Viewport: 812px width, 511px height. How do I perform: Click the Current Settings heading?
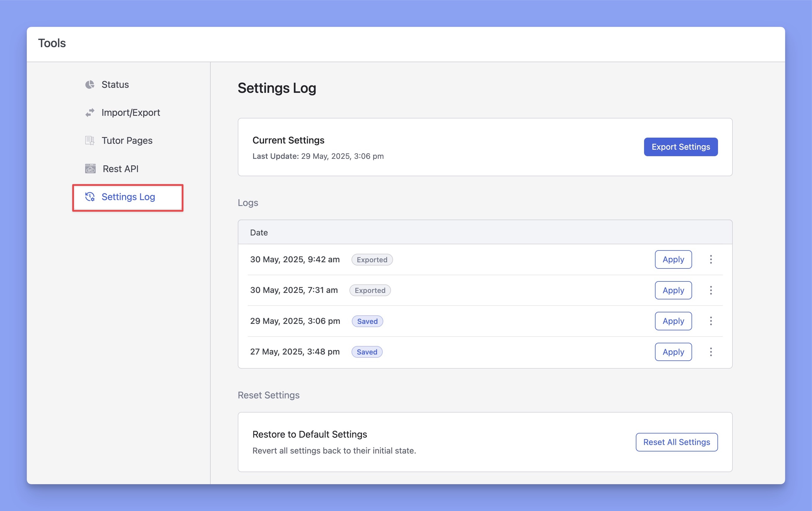[288, 140]
